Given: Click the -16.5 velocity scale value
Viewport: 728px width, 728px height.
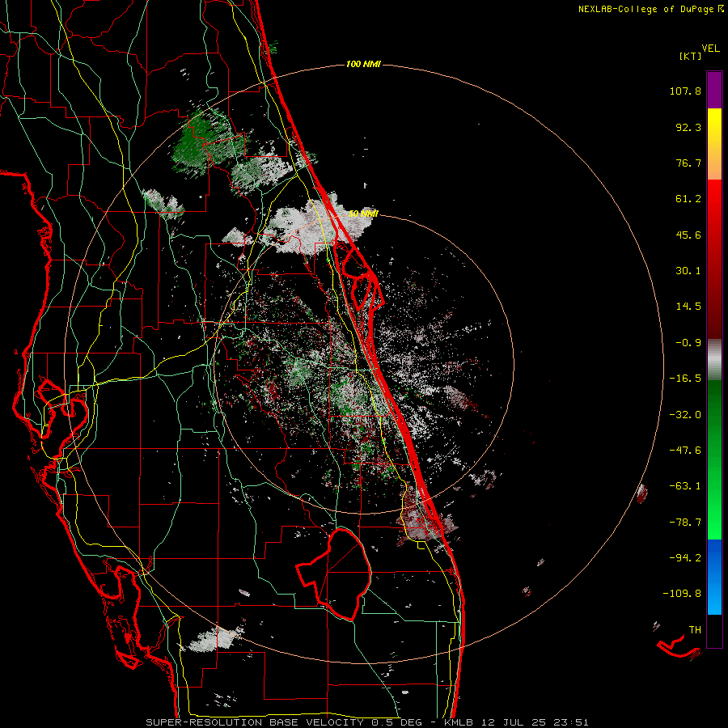Looking at the screenshot, I should [685, 379].
